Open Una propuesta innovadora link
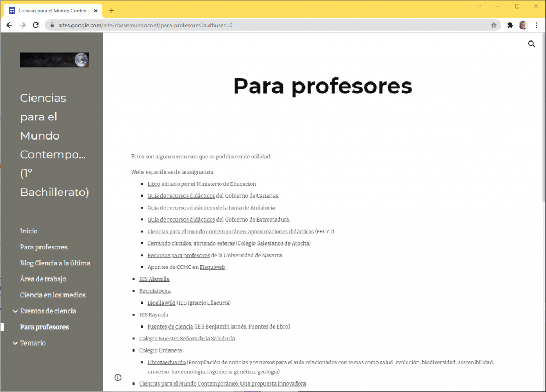Viewport: 546px width, 392px height. (x=222, y=383)
